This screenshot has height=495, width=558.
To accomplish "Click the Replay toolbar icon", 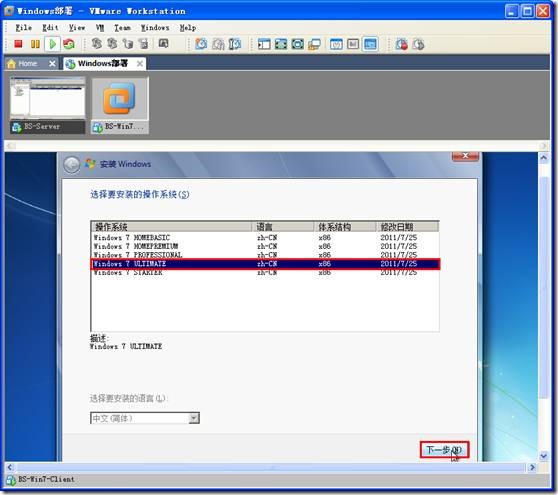I will (x=418, y=44).
